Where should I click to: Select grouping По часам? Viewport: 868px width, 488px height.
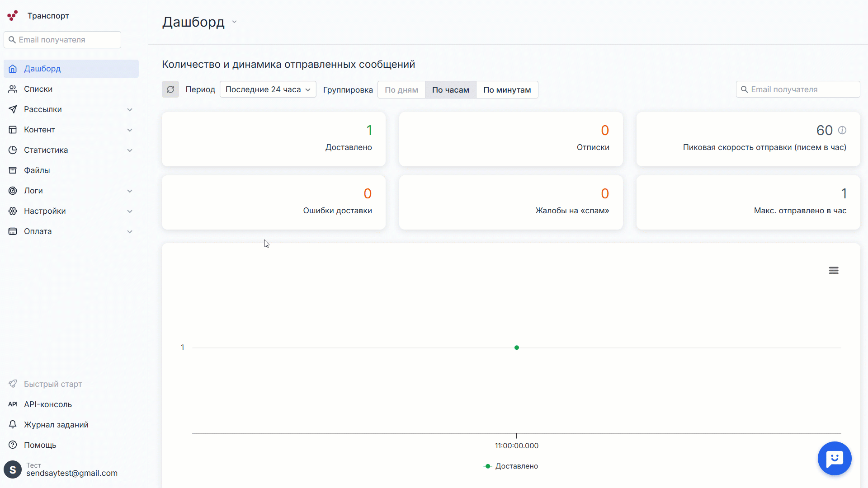coord(450,90)
